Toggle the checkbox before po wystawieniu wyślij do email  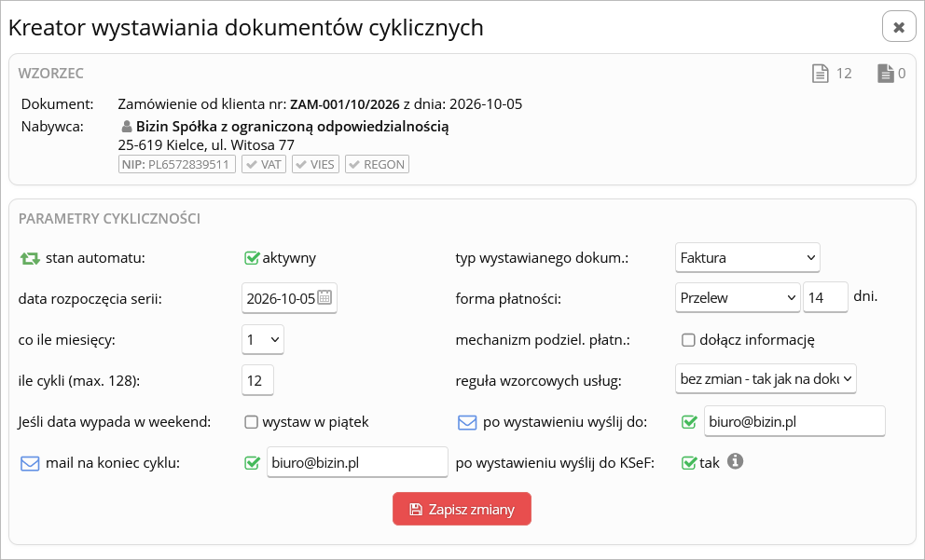click(689, 422)
